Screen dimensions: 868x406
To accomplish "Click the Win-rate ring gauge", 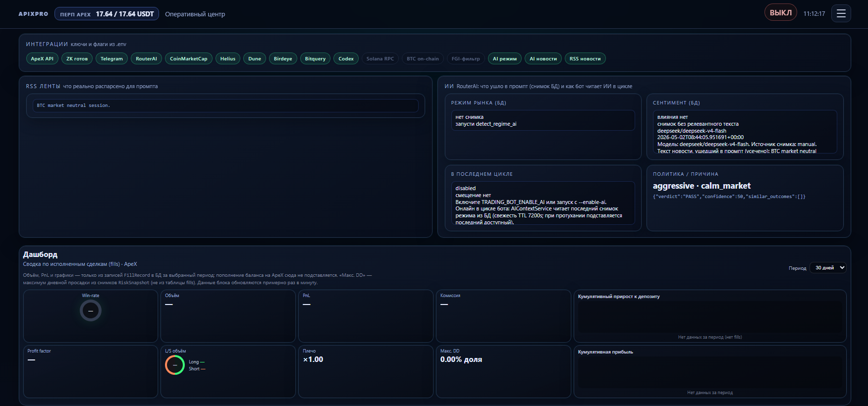I will coord(91,311).
